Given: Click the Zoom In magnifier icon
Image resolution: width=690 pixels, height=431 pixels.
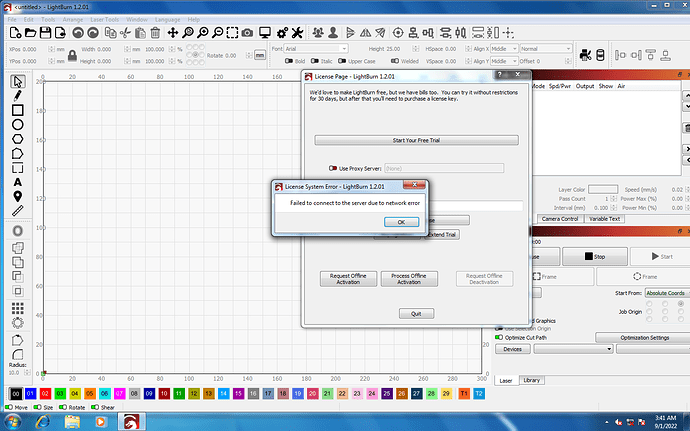Looking at the screenshot, I should [x=202, y=33].
